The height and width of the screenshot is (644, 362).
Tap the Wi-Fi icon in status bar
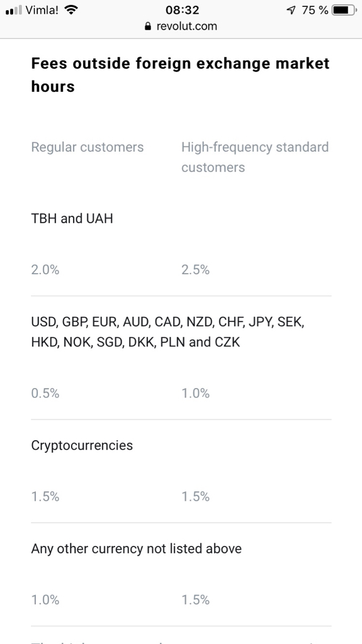pos(71,10)
